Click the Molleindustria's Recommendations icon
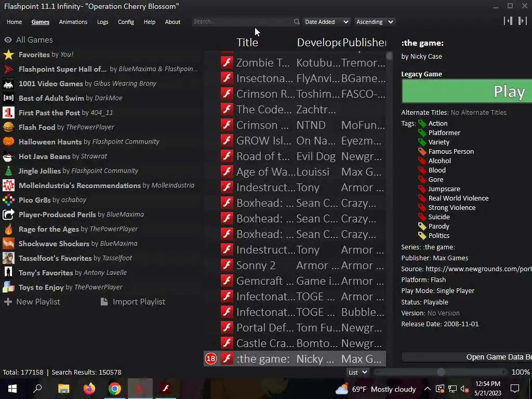The width and height of the screenshot is (532, 399). [x=8, y=185]
